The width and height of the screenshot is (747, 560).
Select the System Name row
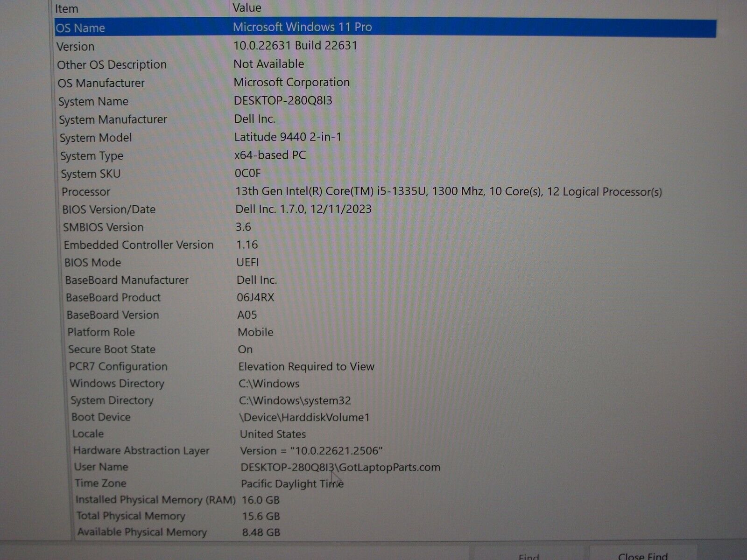pyautogui.click(x=93, y=101)
